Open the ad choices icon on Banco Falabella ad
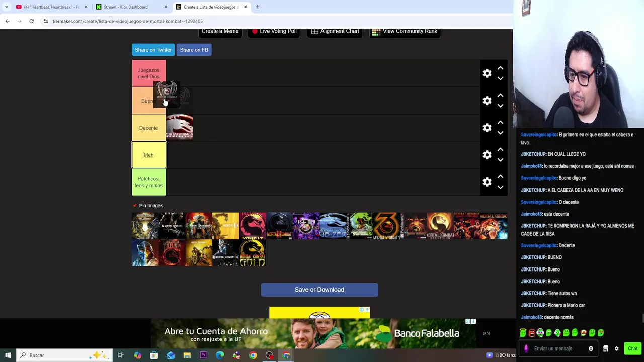 [468, 321]
